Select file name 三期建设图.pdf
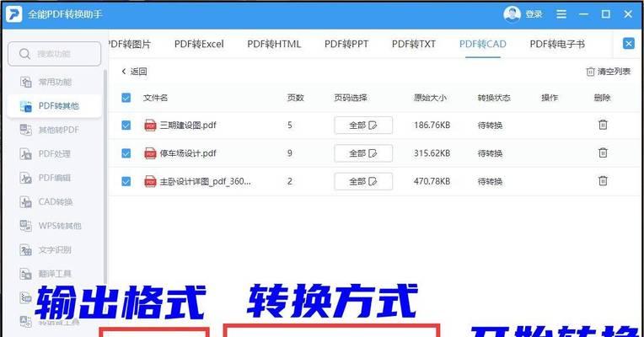Image resolution: width=644 pixels, height=337 pixels. click(188, 126)
